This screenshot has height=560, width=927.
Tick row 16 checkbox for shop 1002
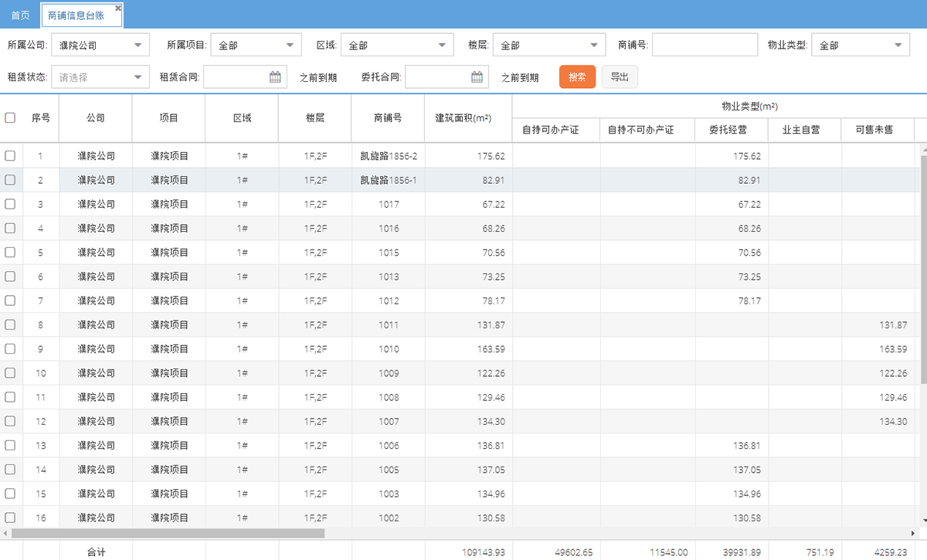coord(10,518)
